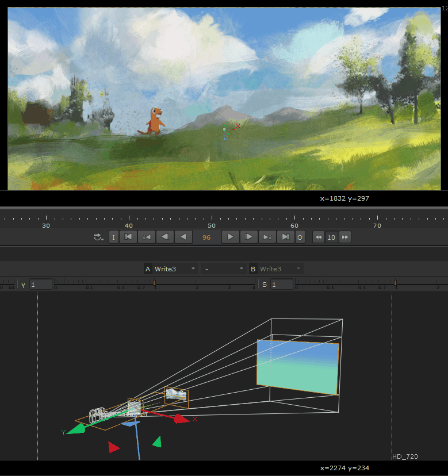The height and width of the screenshot is (476, 448).
Task: Jump to the last frame
Action: [x=285, y=237]
